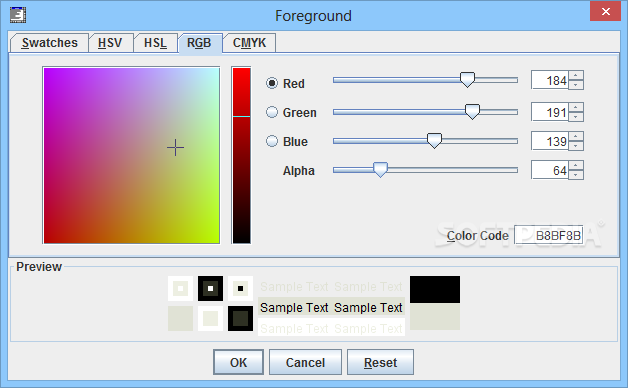Click the Blue value field showing 139
This screenshot has height=388, width=628.
[550, 141]
